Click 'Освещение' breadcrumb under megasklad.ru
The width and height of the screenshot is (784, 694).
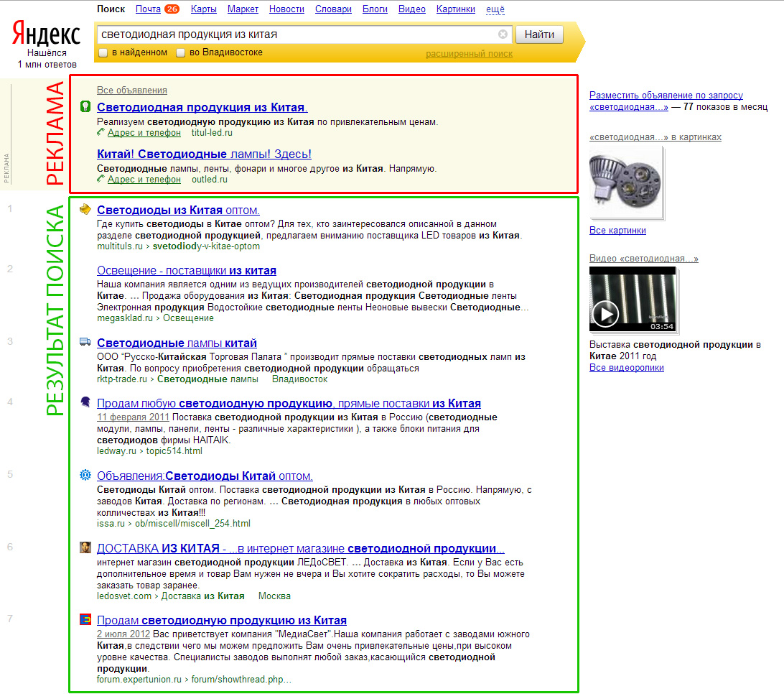[x=188, y=318]
